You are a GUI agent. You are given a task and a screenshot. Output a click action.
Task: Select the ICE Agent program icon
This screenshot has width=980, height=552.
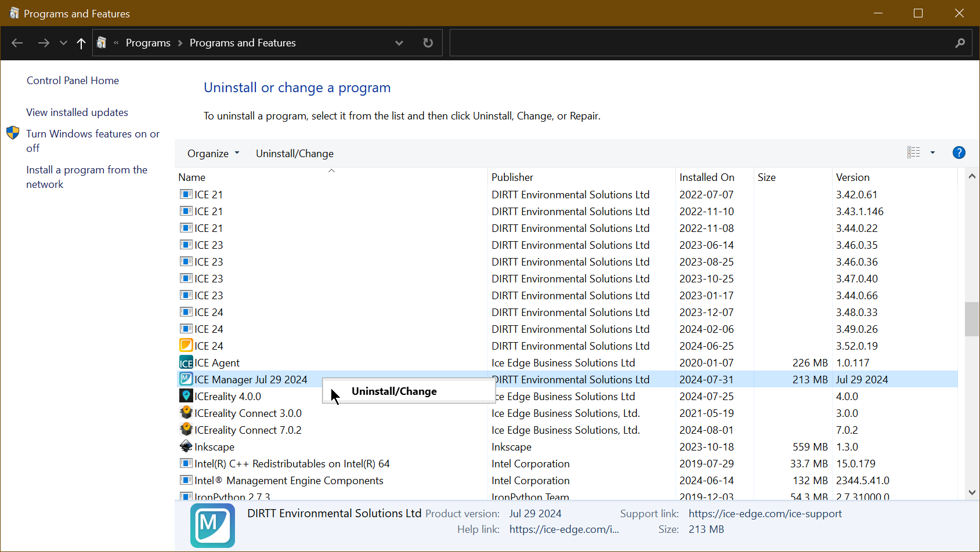tap(186, 363)
